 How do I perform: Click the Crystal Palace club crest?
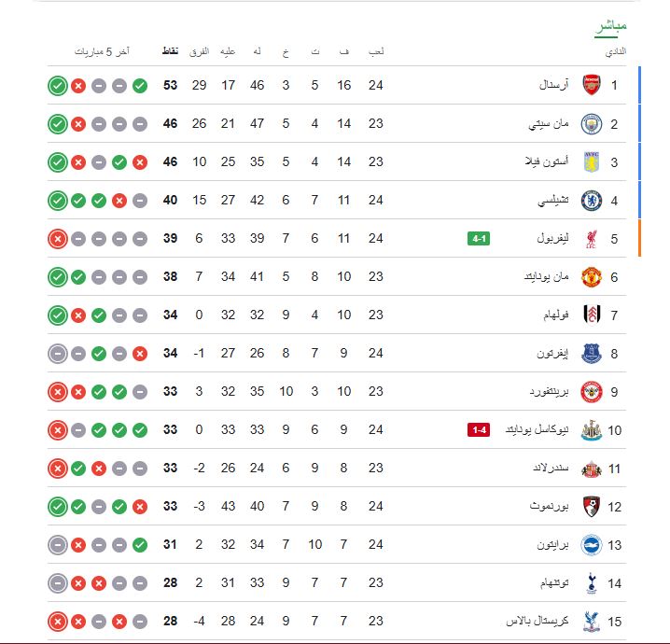591,621
